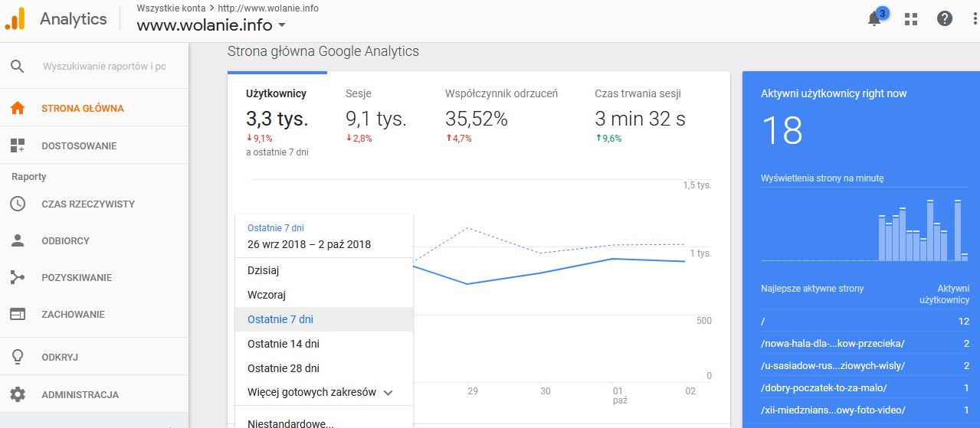
Task: Choose Ostatnie 7 dni range option
Action: [x=324, y=319]
